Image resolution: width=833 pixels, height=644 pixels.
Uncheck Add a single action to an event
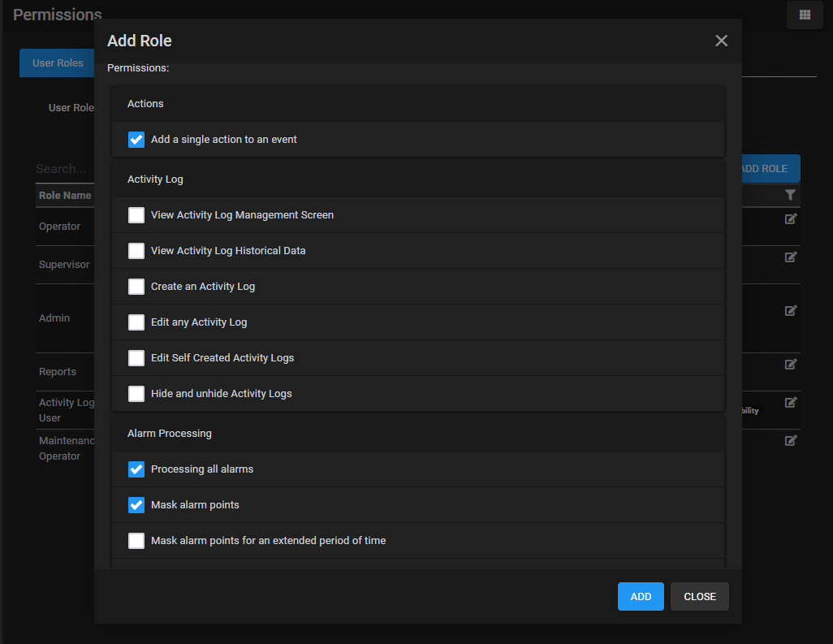[136, 140]
